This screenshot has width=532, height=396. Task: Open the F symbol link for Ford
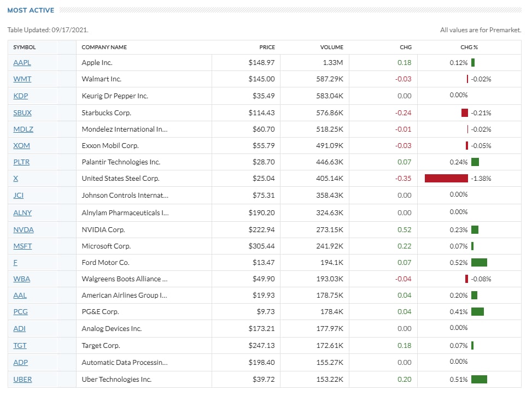pos(15,262)
